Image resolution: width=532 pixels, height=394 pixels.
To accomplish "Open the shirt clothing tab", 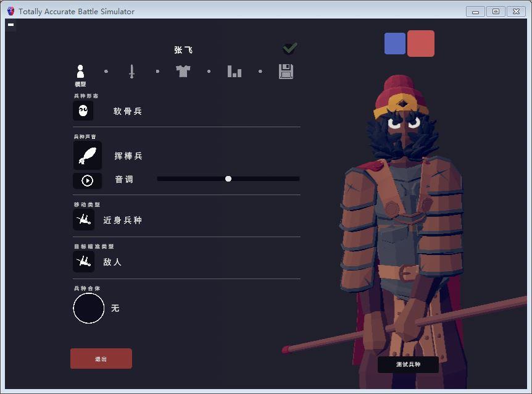I will (183, 71).
